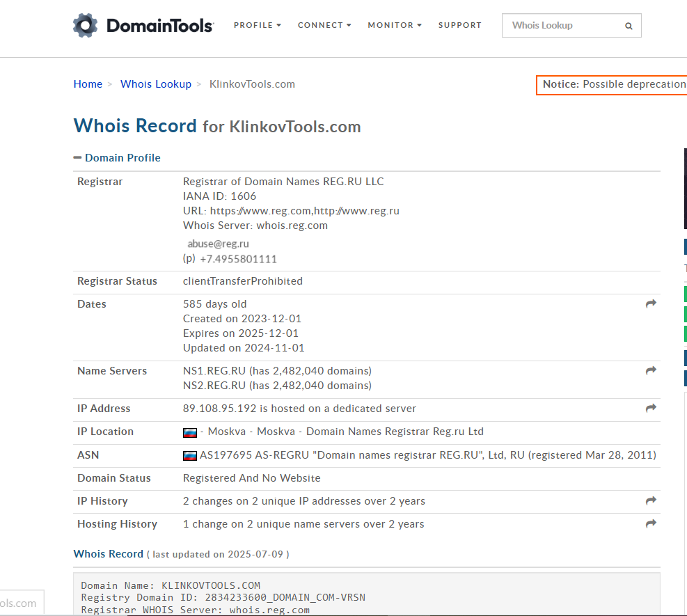Click the 1 change on 2 unique name servers text
This screenshot has height=616, width=687.
point(303,524)
